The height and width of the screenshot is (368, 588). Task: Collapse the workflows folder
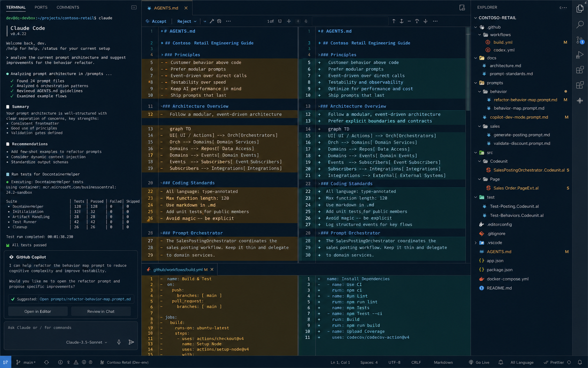pos(479,35)
